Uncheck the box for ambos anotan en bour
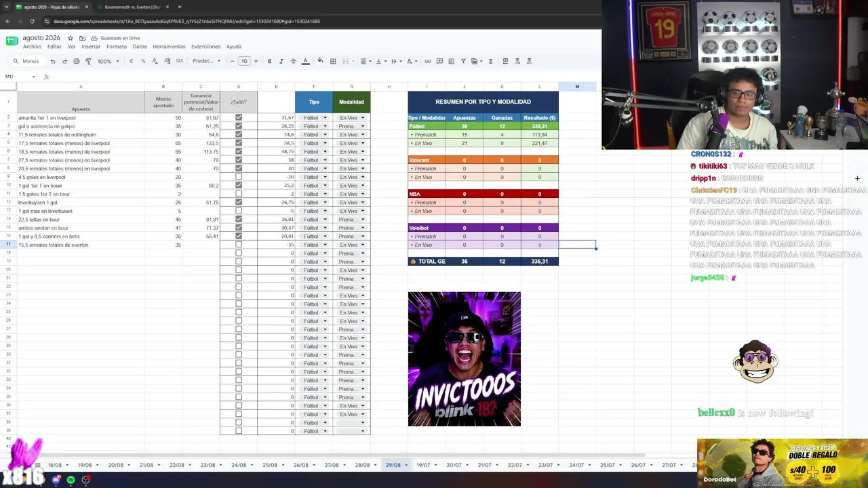 click(x=238, y=228)
